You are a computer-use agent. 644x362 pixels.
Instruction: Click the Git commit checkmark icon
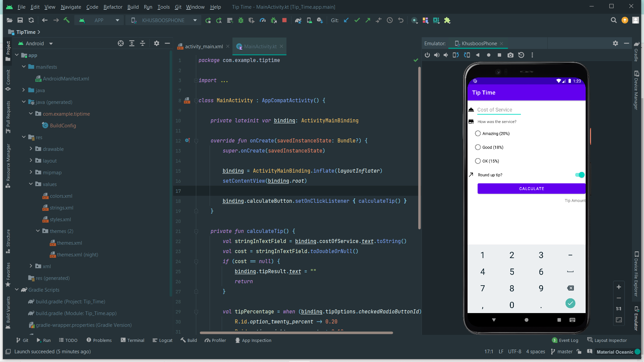(357, 20)
